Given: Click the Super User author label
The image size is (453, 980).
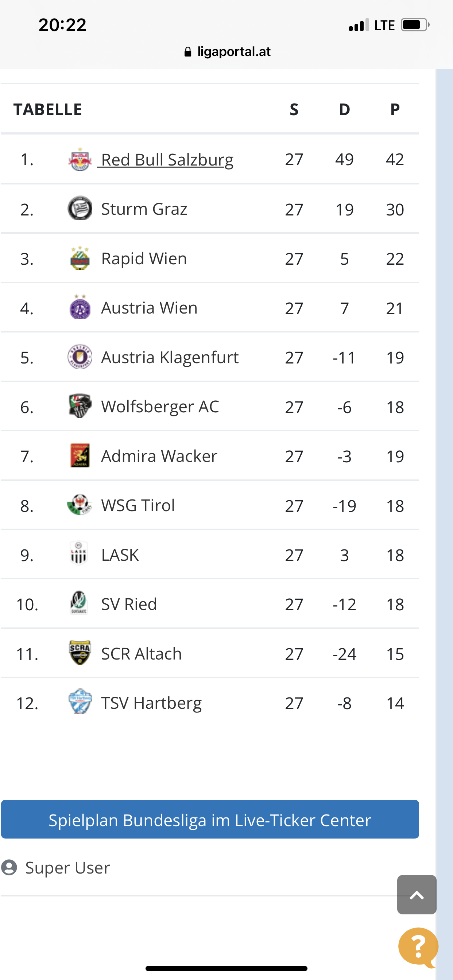Looking at the screenshot, I should [x=67, y=868].
